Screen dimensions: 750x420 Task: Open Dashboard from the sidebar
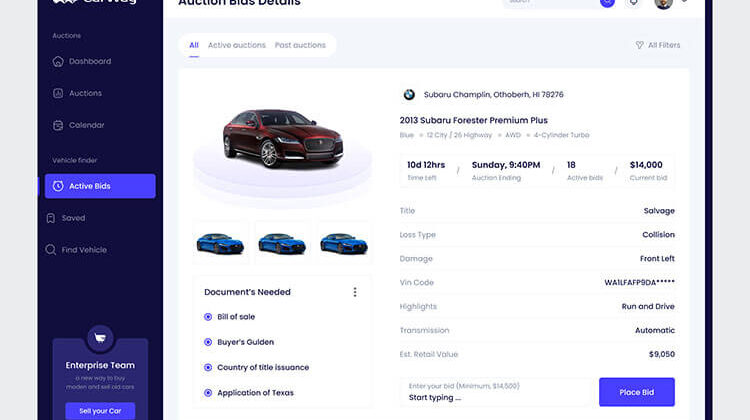point(89,62)
